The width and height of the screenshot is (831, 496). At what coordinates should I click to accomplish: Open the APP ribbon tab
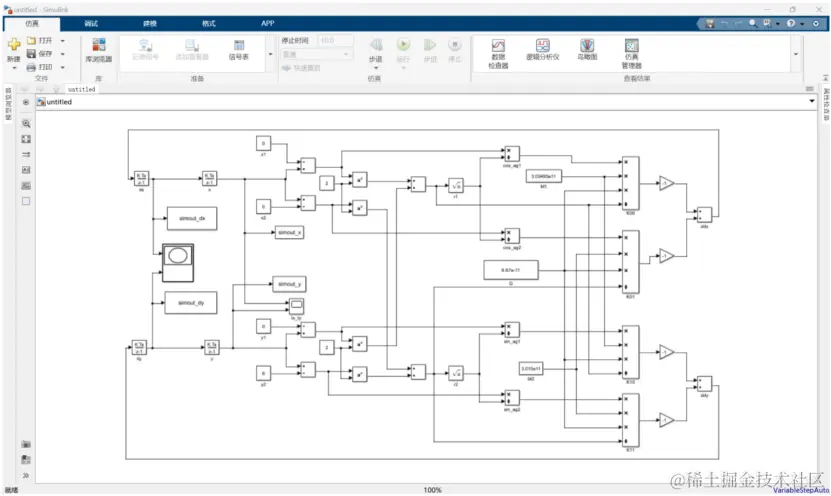(x=268, y=23)
